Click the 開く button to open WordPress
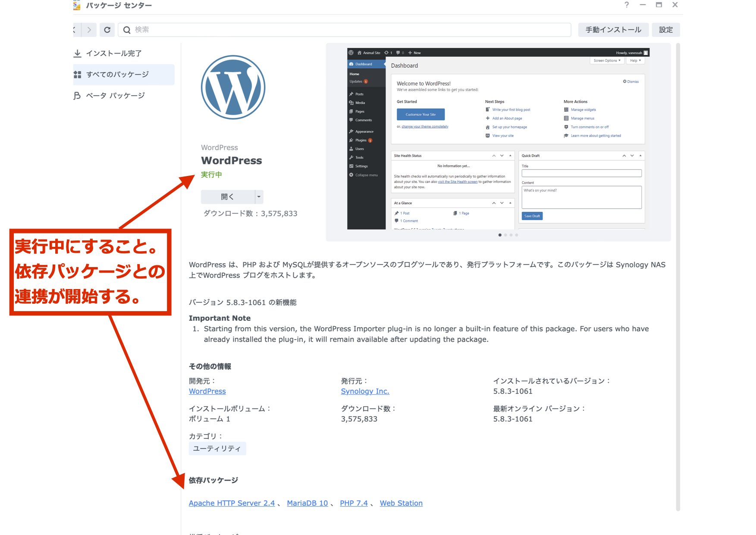Viewport: 756px width, 535px height. coord(227,197)
